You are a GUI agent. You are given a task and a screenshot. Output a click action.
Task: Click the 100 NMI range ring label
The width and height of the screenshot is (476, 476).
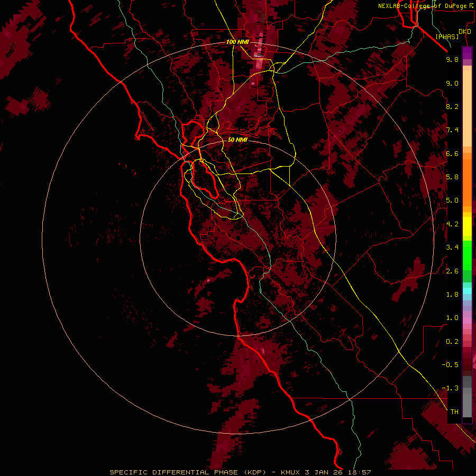[x=237, y=42]
